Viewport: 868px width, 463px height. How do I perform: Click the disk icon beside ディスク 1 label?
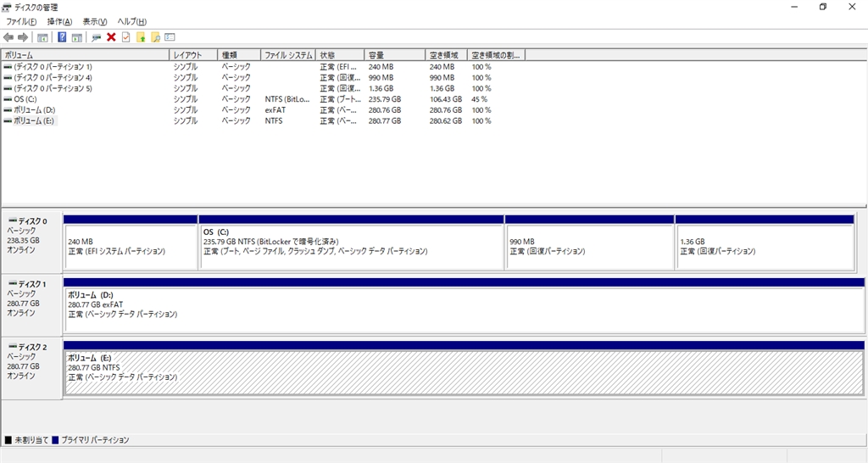(x=13, y=283)
